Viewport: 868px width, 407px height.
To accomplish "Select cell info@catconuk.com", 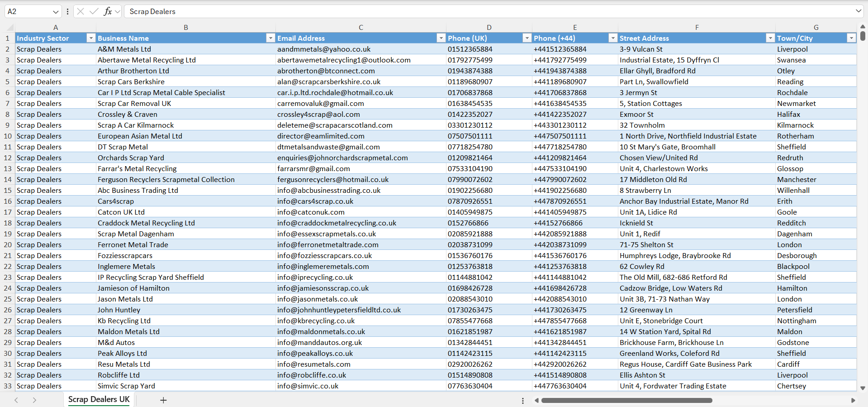I will (x=360, y=212).
